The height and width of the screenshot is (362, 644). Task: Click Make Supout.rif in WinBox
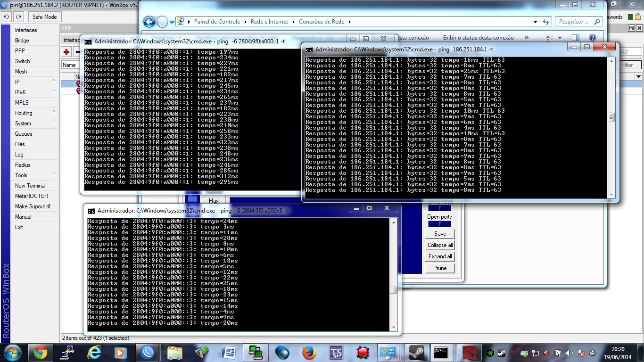tap(33, 206)
